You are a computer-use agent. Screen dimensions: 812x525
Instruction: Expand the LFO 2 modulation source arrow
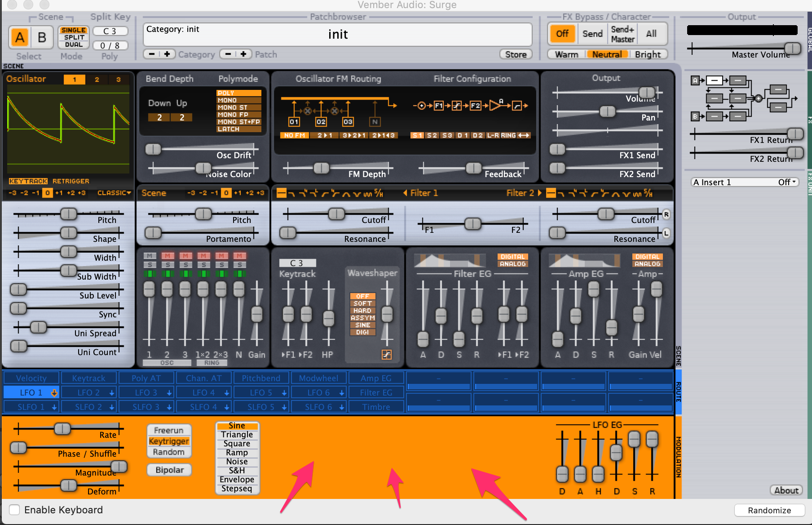(x=111, y=393)
